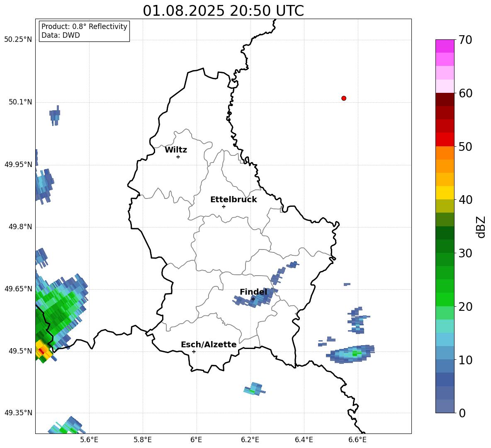Click the colorbar tick label 10
Viewport: 491px width, 448px height.
pos(465,360)
